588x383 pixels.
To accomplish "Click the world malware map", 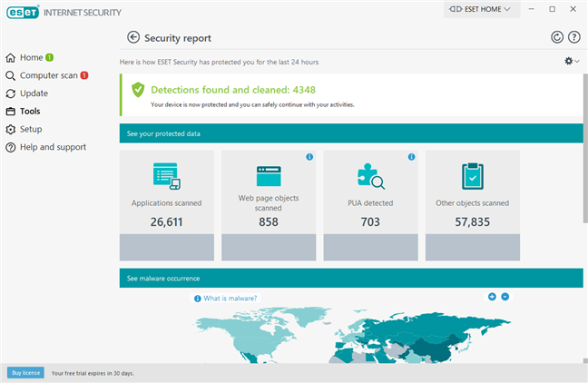I will (352, 335).
